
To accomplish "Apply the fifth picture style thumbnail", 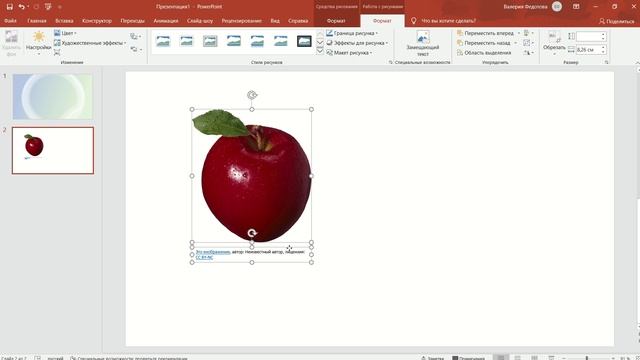I will pyautogui.click(x=257, y=41).
